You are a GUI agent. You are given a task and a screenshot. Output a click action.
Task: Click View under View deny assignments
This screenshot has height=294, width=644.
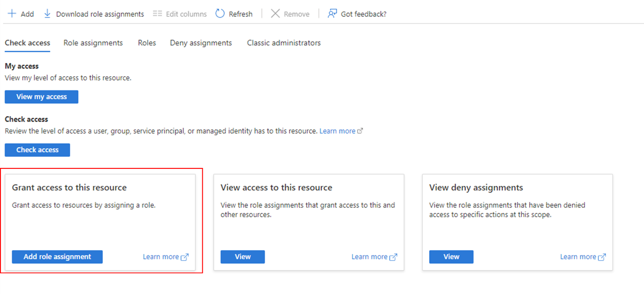tap(451, 257)
